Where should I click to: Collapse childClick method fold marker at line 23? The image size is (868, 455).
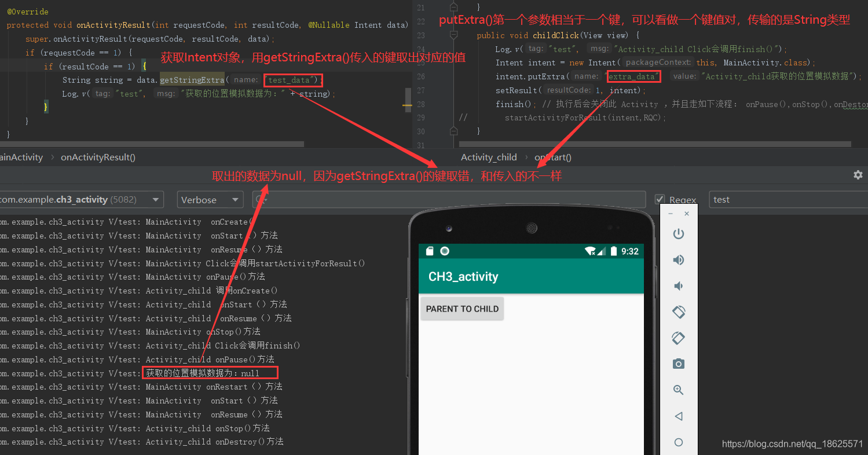click(x=453, y=35)
